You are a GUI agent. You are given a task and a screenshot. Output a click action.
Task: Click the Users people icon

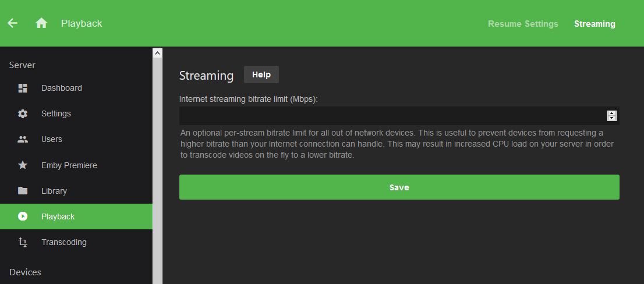[23, 139]
